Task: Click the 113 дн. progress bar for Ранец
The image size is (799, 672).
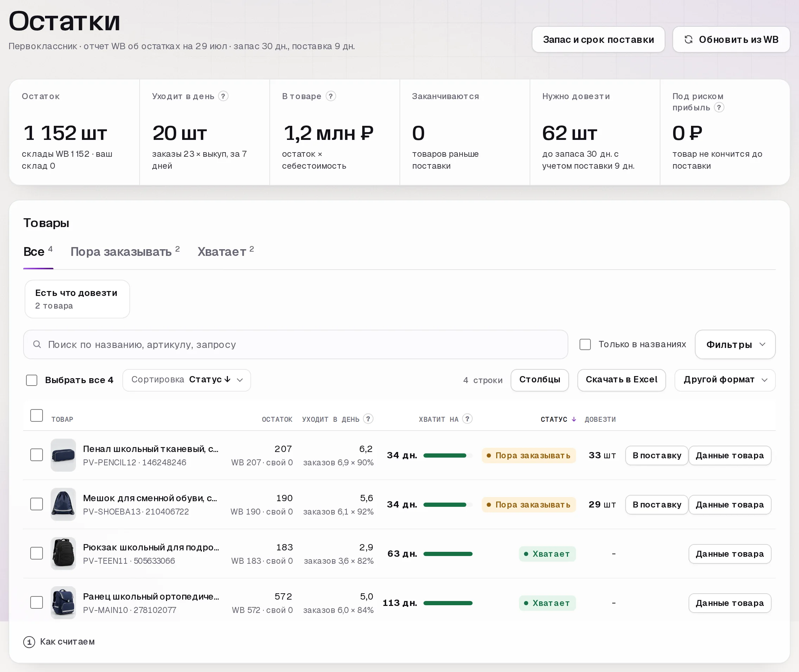Action: pos(448,603)
